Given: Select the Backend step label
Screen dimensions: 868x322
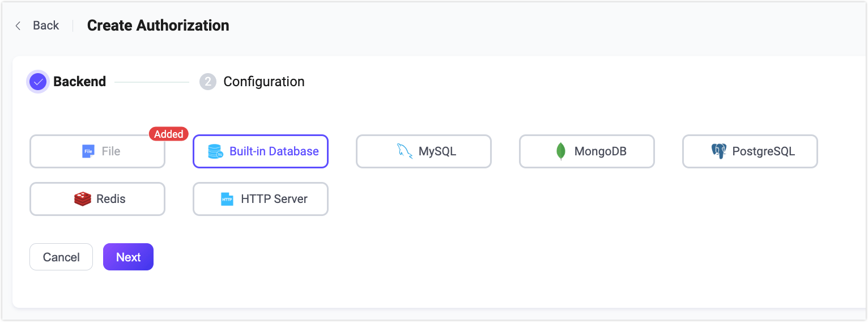Looking at the screenshot, I should [x=79, y=82].
